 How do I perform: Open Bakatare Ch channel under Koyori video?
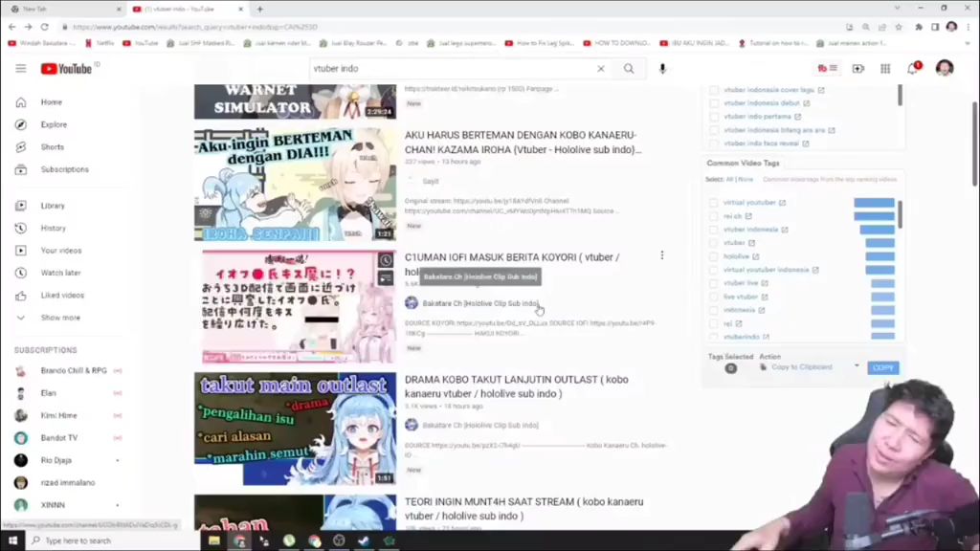click(480, 303)
